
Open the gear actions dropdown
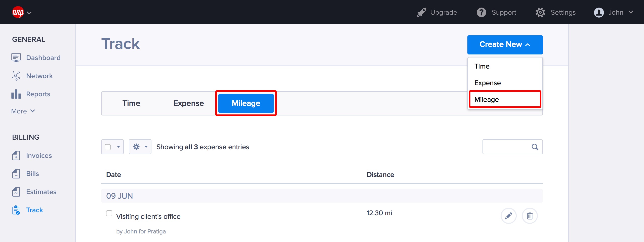140,147
